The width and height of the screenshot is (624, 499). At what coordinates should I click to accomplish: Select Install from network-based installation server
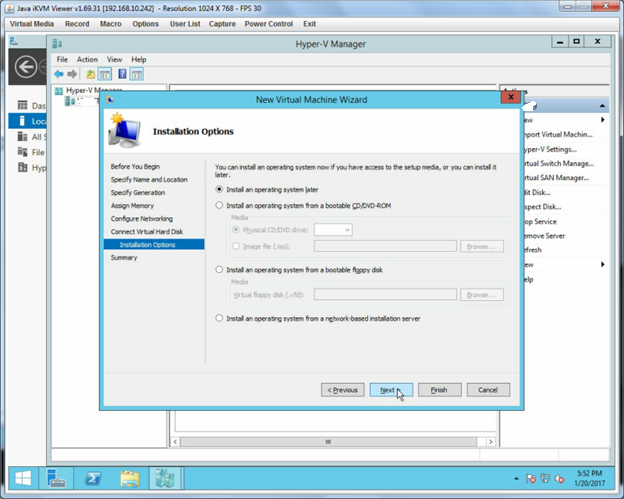[219, 318]
